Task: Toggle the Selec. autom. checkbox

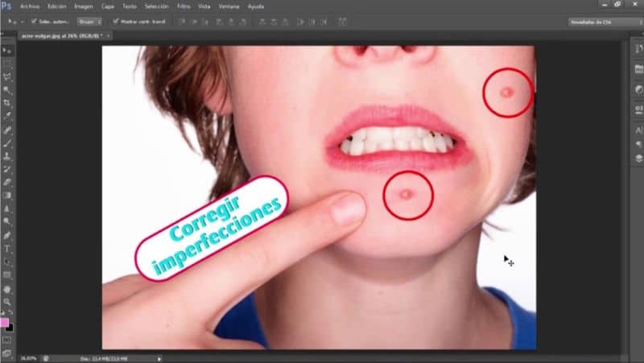Action: point(34,22)
